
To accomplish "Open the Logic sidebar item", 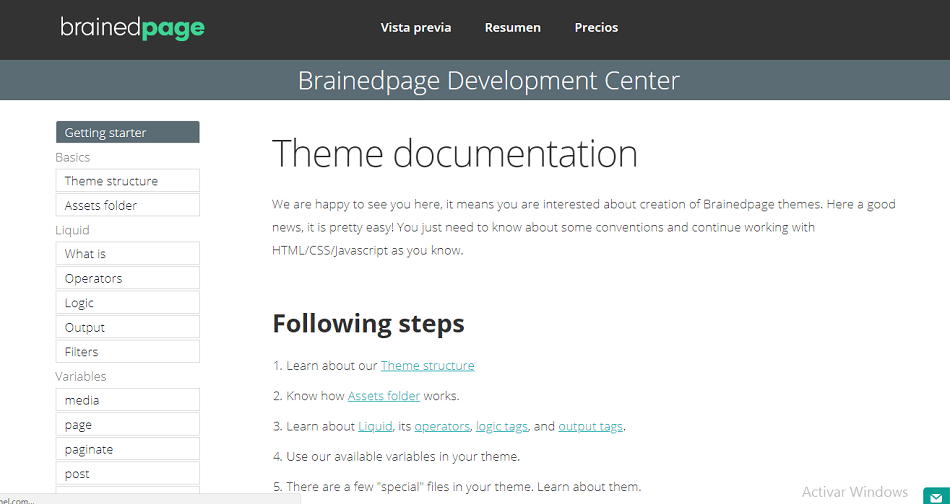I will pos(127,303).
